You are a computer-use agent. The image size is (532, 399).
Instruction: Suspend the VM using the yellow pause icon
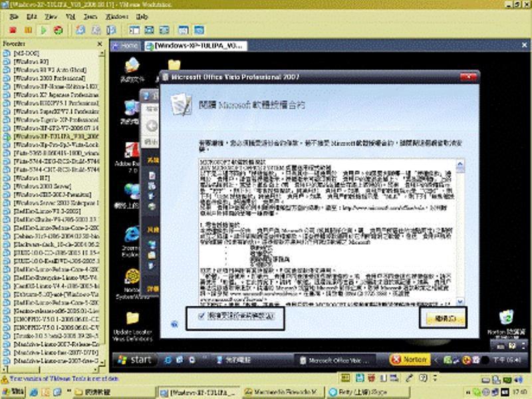coord(28,30)
